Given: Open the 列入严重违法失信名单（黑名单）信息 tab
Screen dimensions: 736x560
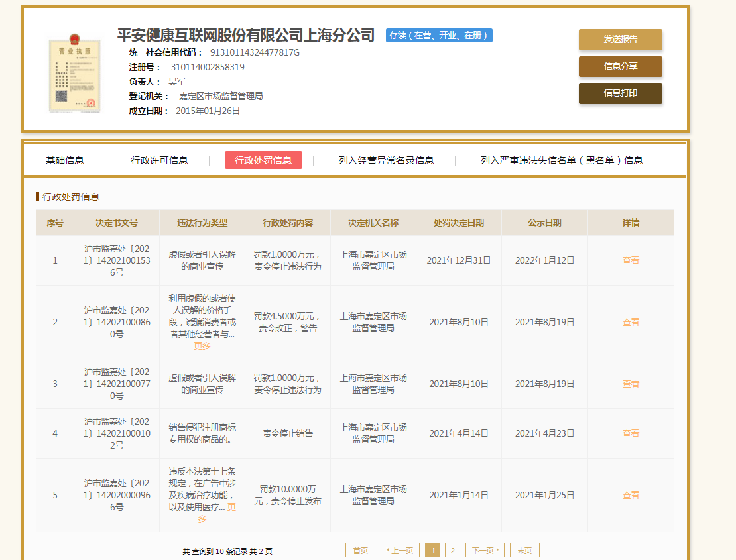Looking at the screenshot, I should pos(562,160).
